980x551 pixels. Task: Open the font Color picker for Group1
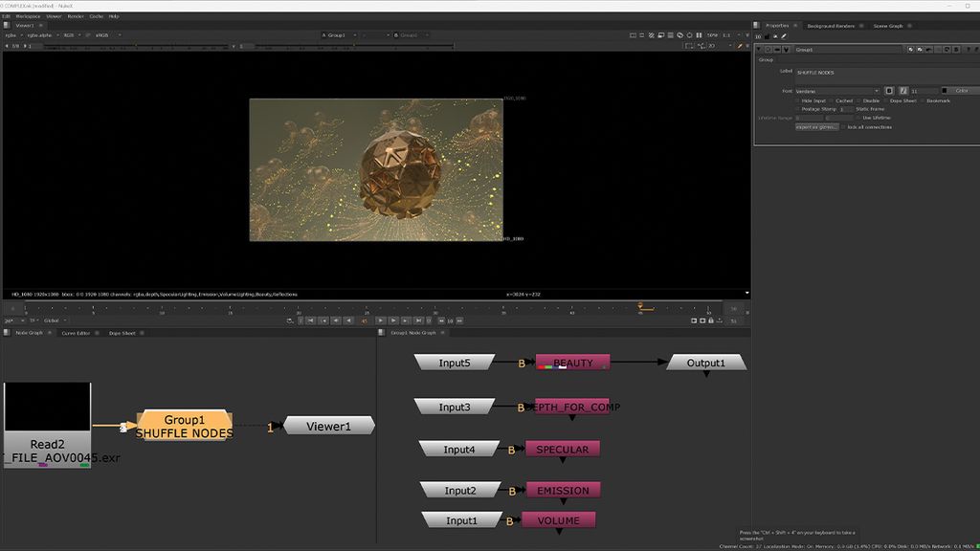pos(960,91)
